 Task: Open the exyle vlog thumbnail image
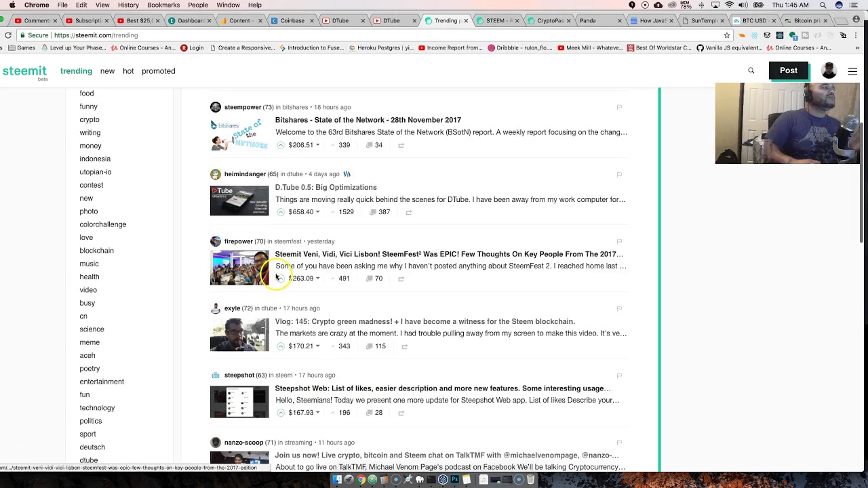239,335
